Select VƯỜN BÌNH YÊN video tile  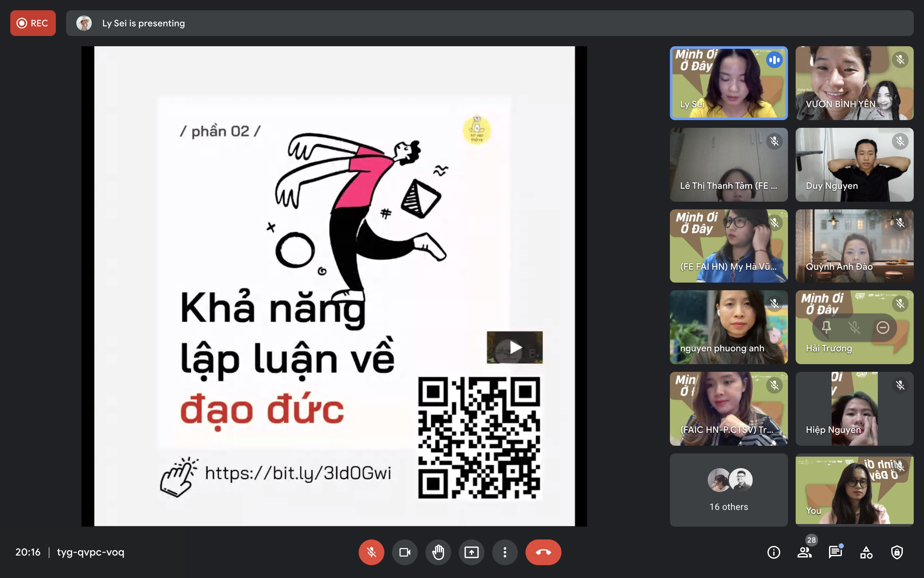(x=854, y=83)
